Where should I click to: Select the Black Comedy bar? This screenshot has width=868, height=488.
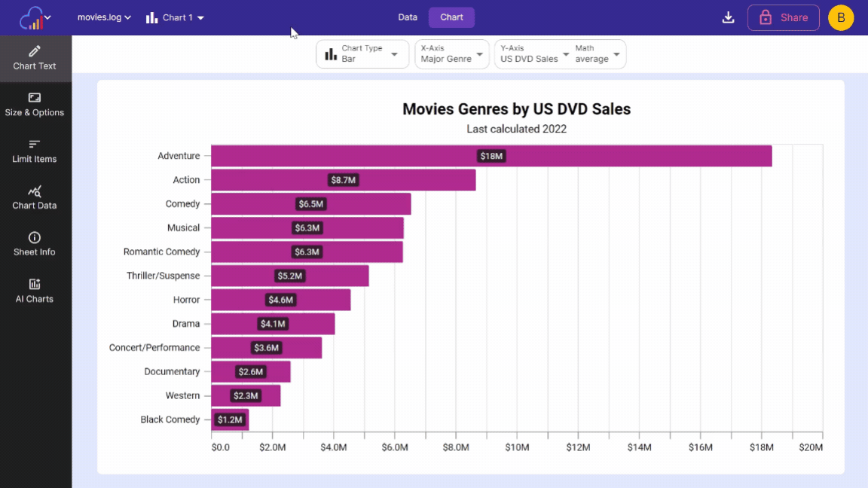[x=230, y=419]
